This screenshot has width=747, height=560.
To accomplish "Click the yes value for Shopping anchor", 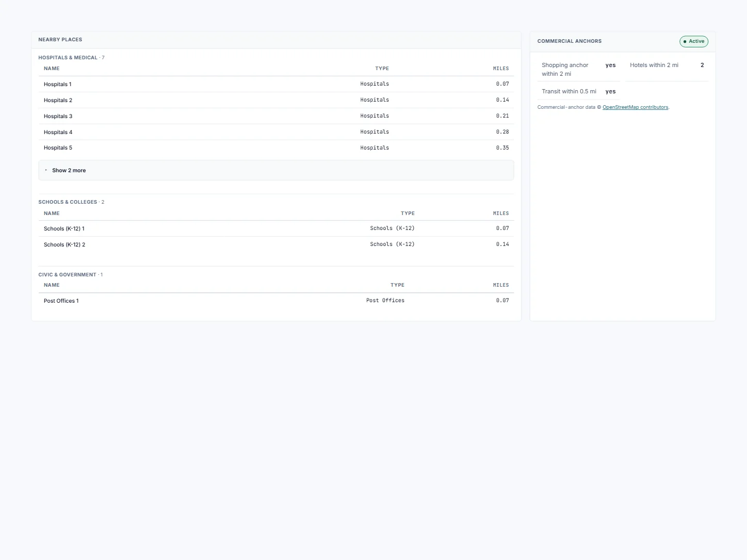I will coord(610,65).
